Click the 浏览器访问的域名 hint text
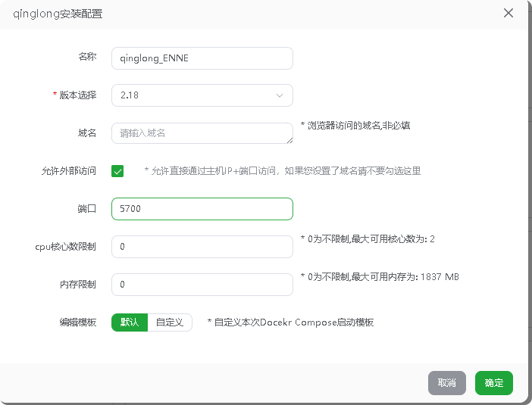 [358, 126]
